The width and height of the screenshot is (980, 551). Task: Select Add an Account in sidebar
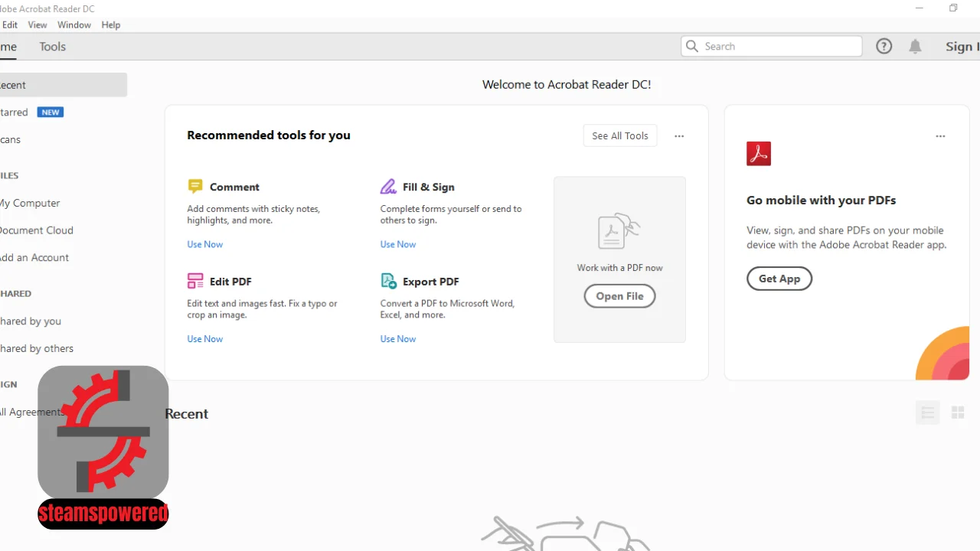pyautogui.click(x=34, y=258)
